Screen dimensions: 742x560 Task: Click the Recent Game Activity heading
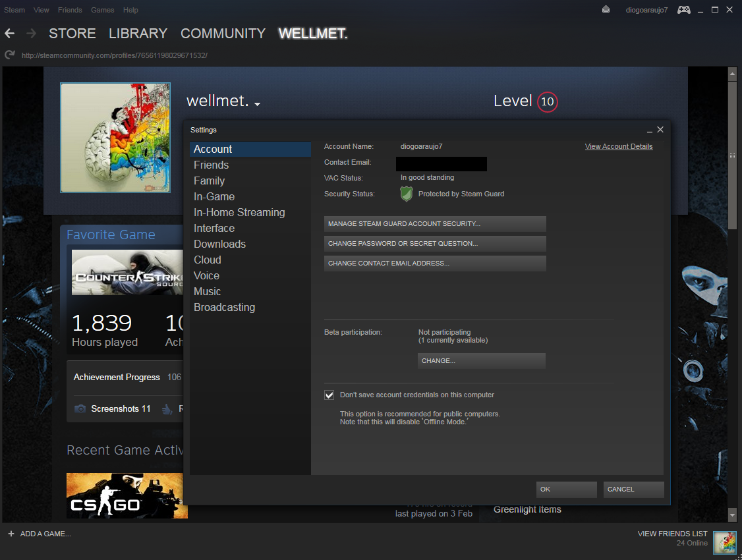coord(125,450)
